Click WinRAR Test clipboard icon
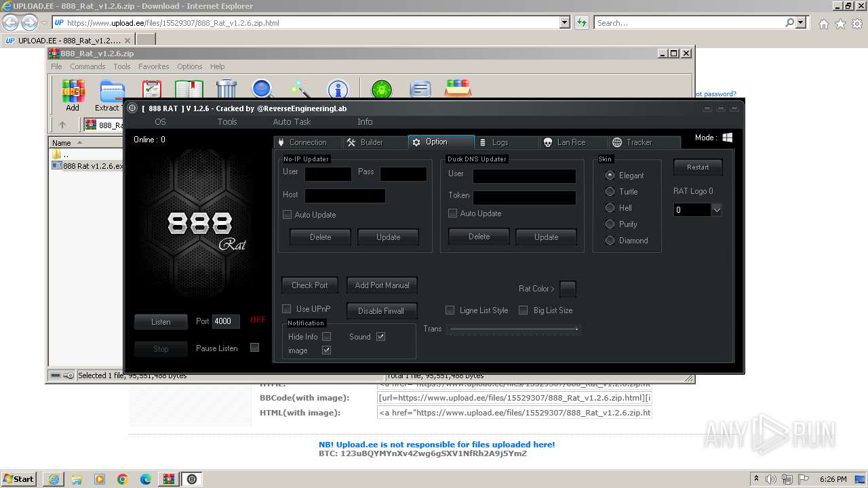Screen dimensions: 868x488 click(x=151, y=89)
